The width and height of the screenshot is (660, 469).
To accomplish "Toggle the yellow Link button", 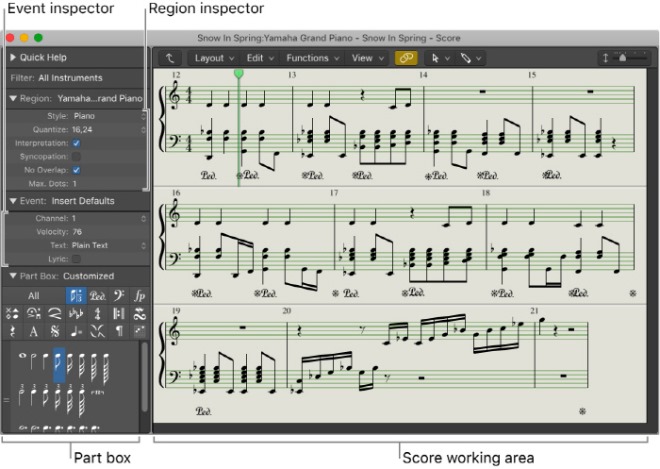I will tap(406, 58).
